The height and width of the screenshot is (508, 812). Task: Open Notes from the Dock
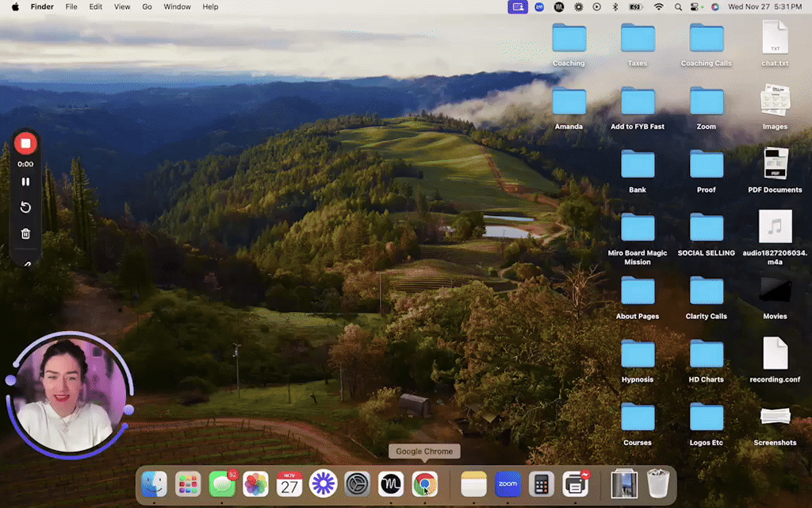click(473, 483)
